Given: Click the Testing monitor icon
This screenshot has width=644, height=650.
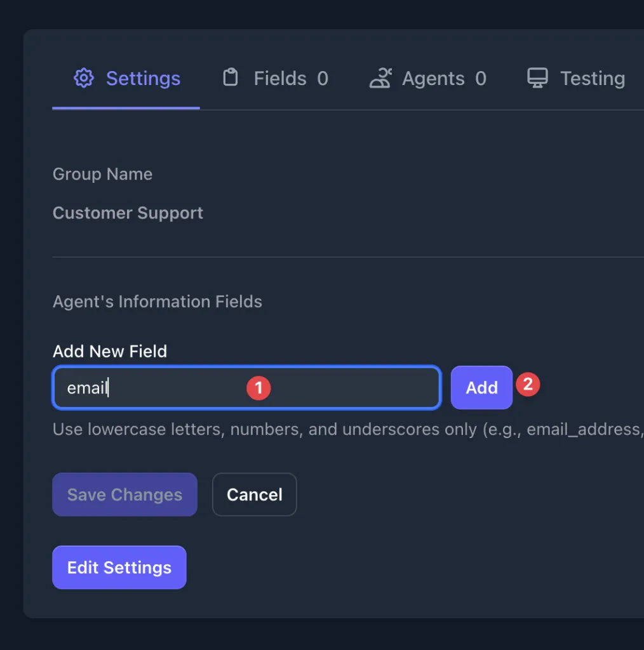Looking at the screenshot, I should coord(537,78).
